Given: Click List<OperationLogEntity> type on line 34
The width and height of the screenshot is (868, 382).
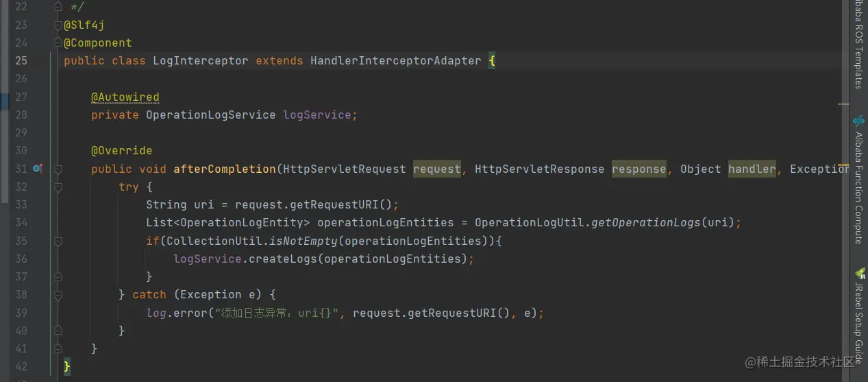Looking at the screenshot, I should pyautogui.click(x=228, y=222).
